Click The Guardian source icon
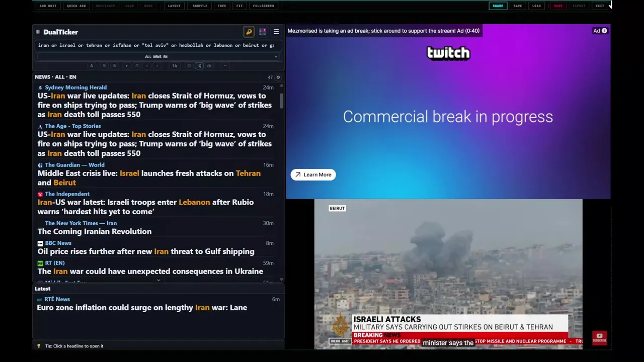 pos(40,165)
